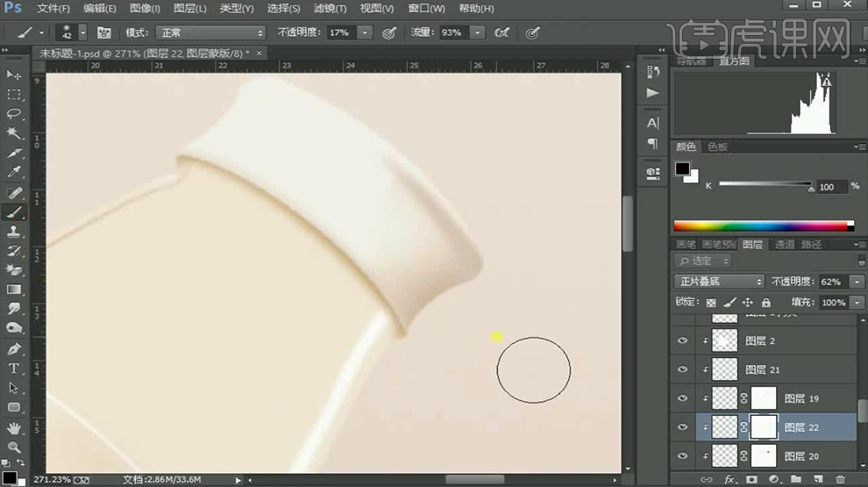Click the flow 93% input field

click(452, 32)
